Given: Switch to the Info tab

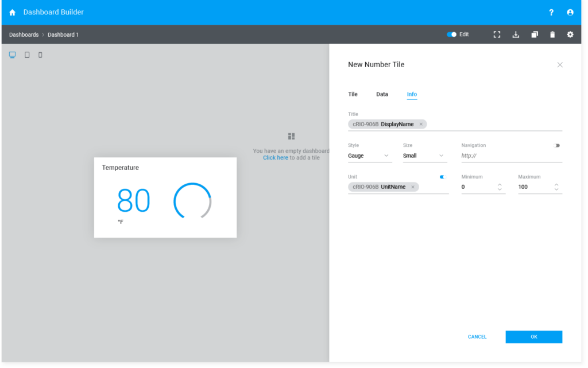Looking at the screenshot, I should tap(412, 94).
